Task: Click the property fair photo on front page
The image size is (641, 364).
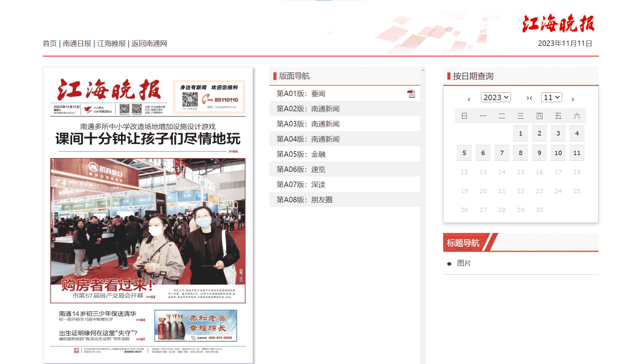Action: coord(148,221)
